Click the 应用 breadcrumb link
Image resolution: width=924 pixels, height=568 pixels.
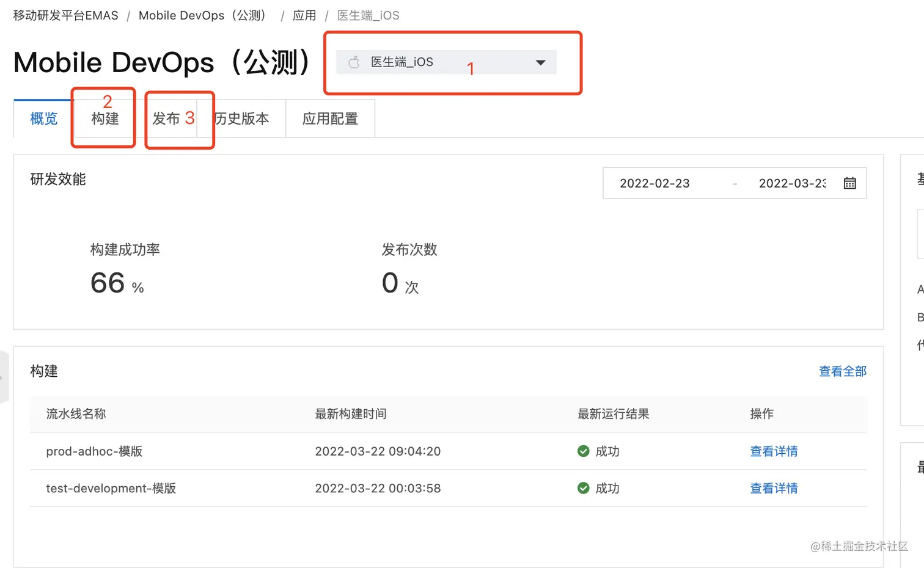pos(304,15)
